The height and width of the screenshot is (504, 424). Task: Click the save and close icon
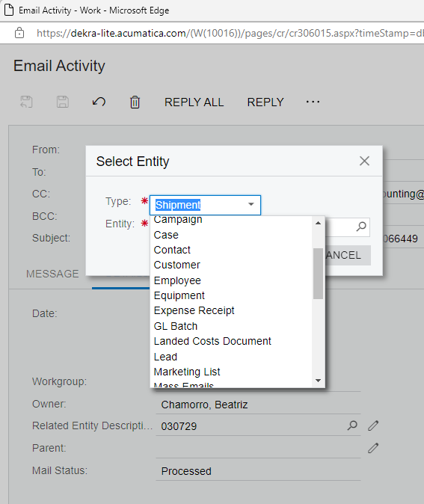pos(26,102)
